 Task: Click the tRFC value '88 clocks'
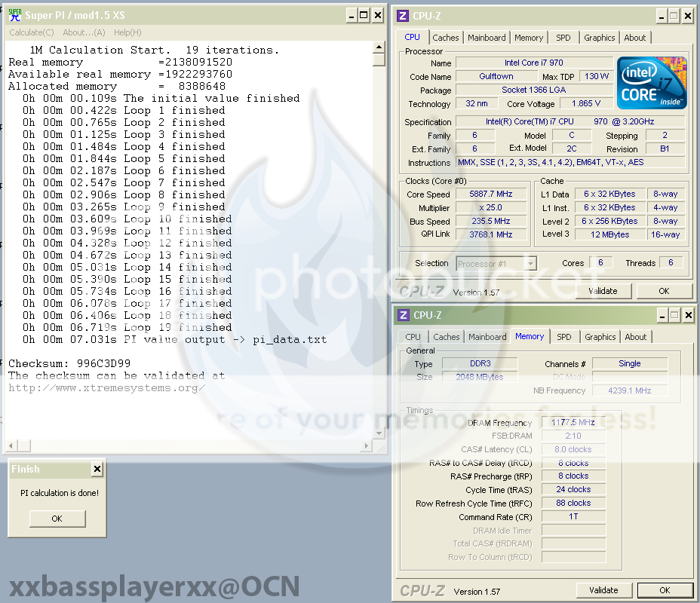[x=573, y=503]
